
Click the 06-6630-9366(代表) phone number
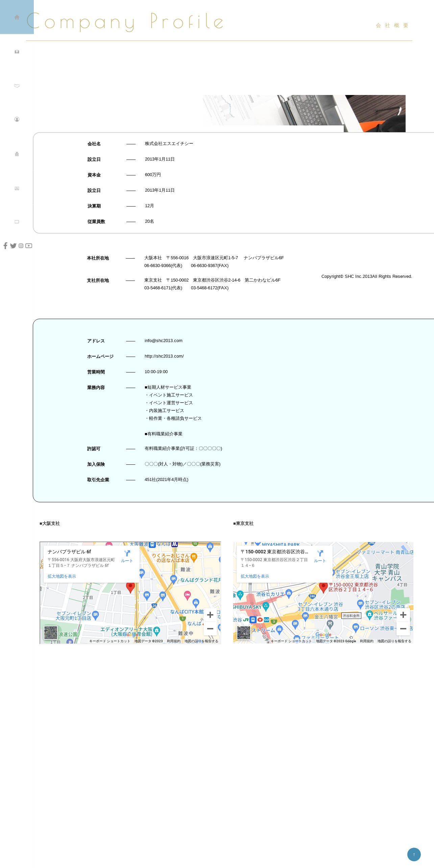[x=163, y=266]
